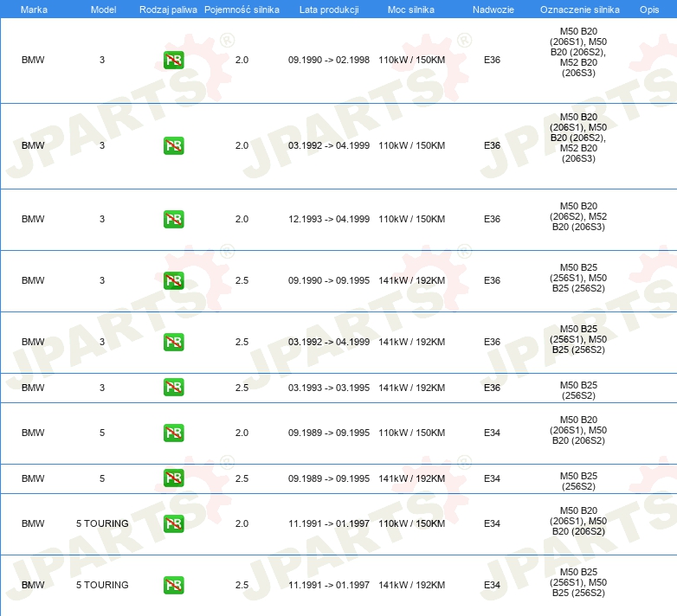
Task: Click the Marka column header
Action: (34, 10)
